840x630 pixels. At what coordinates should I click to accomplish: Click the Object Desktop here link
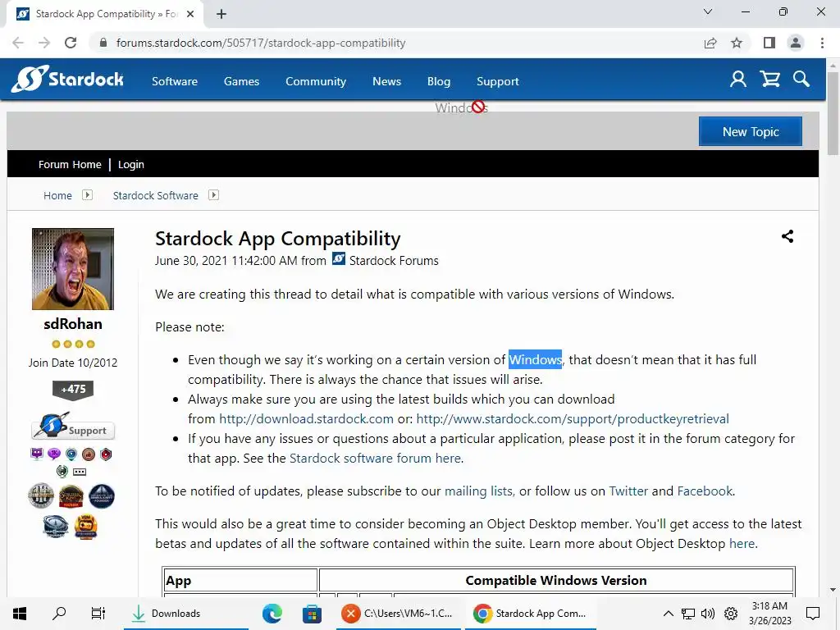[x=742, y=544]
